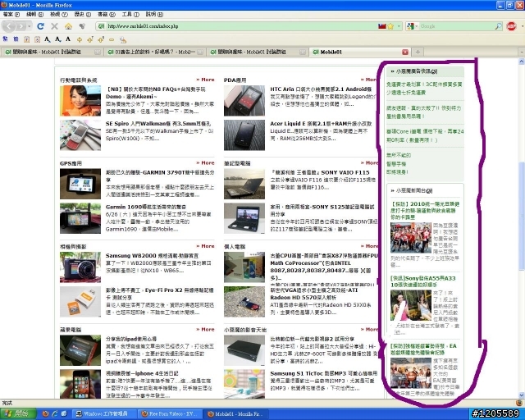Image resolution: width=525 pixels, height=420 pixels.
Task: Open the 書籤(B) menu
Action: point(107,15)
